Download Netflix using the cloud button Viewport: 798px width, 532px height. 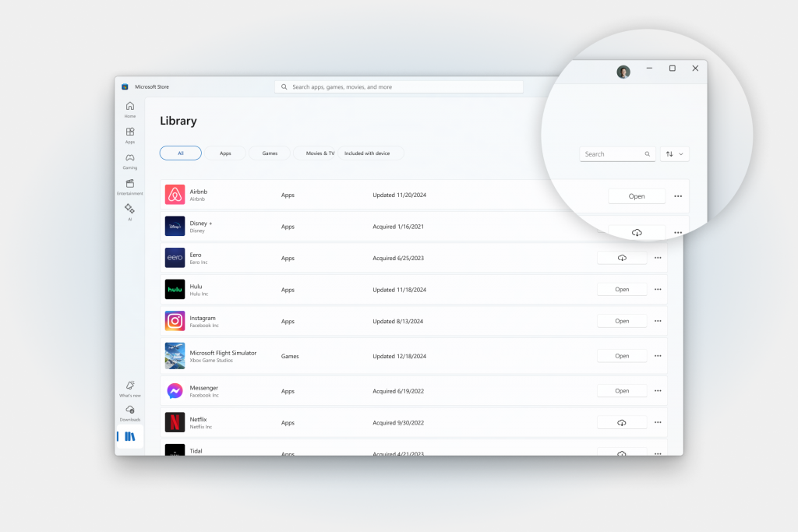(621, 421)
